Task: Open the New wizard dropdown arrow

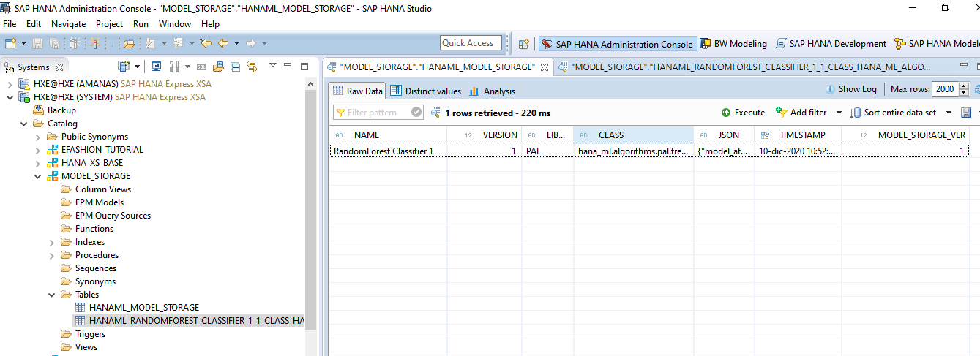Action: pos(22,44)
